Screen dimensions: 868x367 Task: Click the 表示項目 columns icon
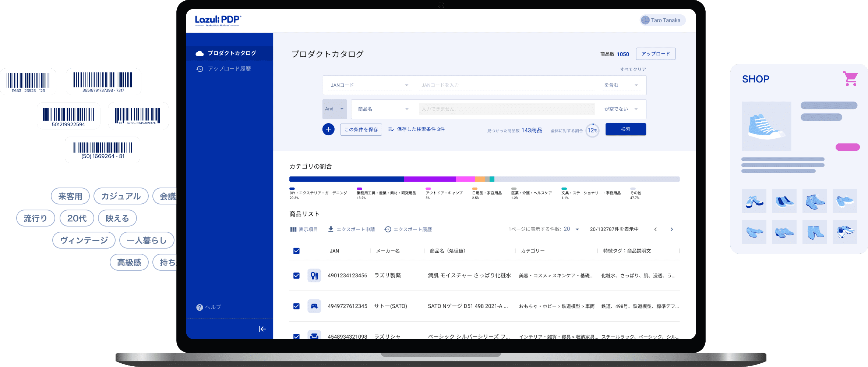pyautogui.click(x=293, y=229)
